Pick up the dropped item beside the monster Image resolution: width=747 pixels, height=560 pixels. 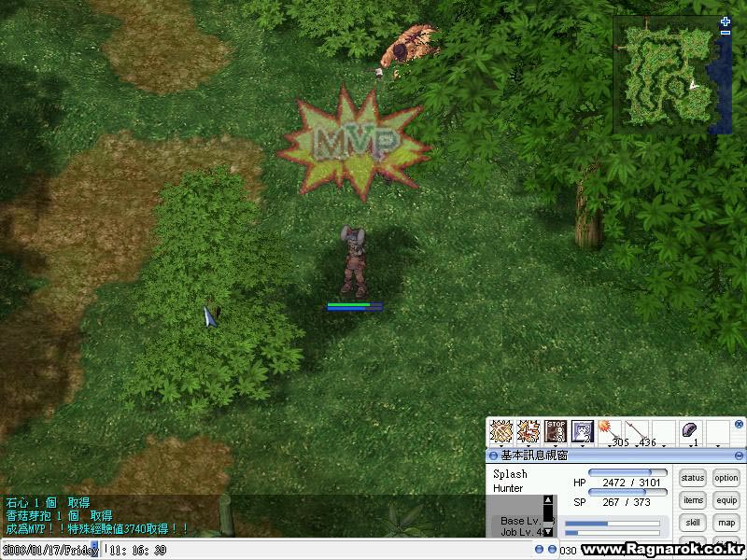[379, 73]
